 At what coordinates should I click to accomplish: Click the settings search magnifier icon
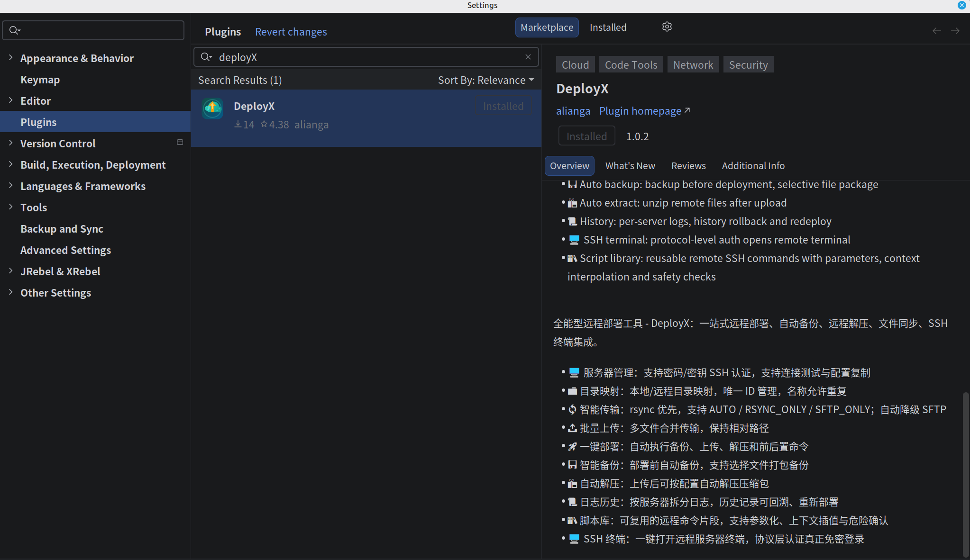click(x=14, y=30)
